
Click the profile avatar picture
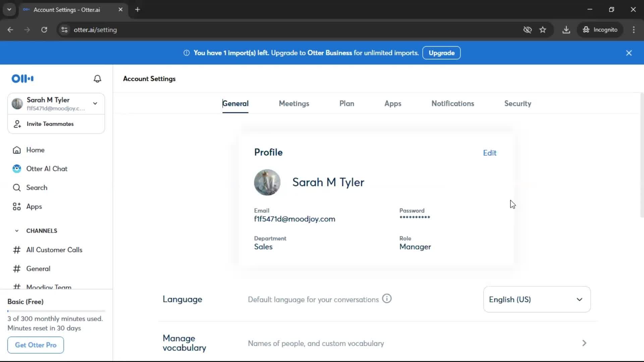[x=267, y=182]
